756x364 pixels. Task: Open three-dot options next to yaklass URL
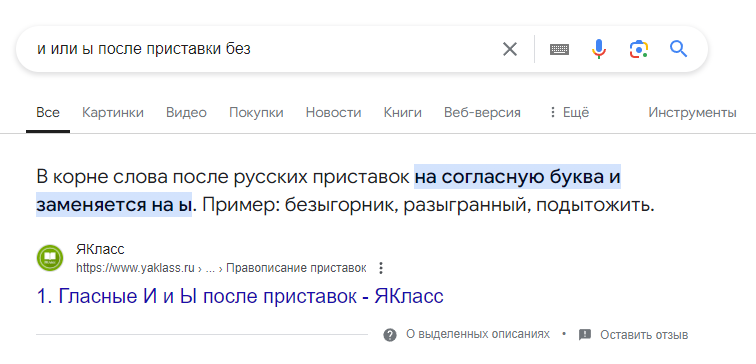(381, 268)
